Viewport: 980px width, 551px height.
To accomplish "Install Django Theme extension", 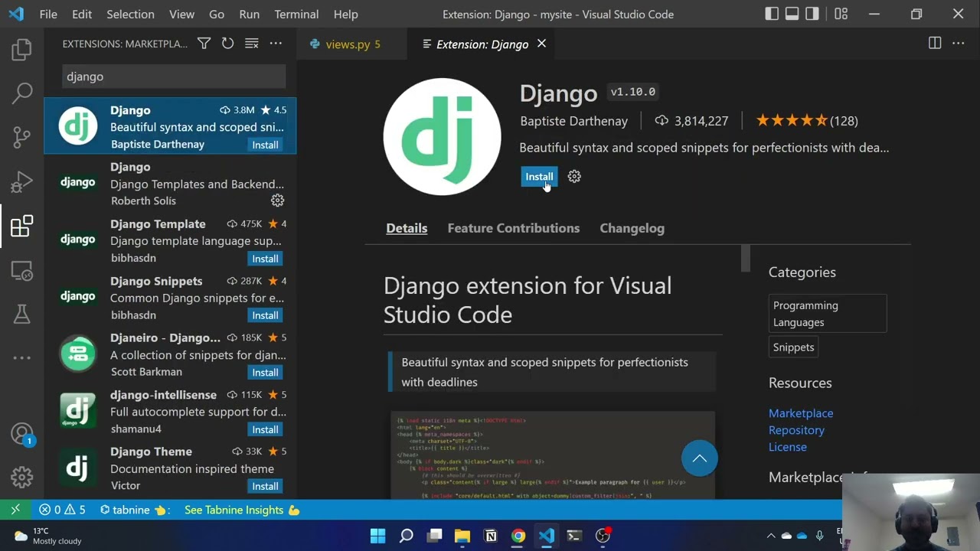I will point(265,486).
